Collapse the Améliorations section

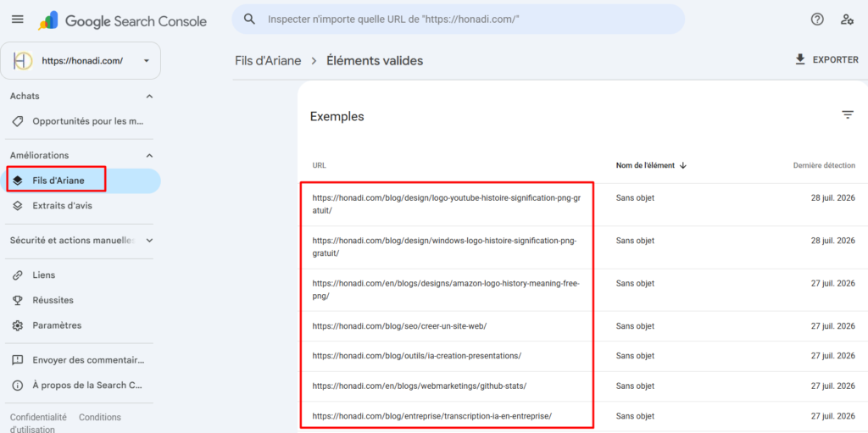click(x=149, y=156)
